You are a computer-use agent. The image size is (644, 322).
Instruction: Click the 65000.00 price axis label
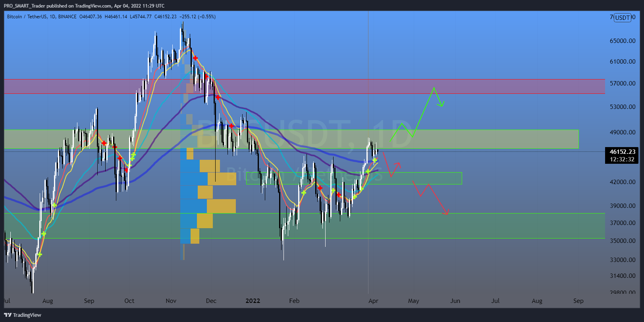tap(623, 41)
